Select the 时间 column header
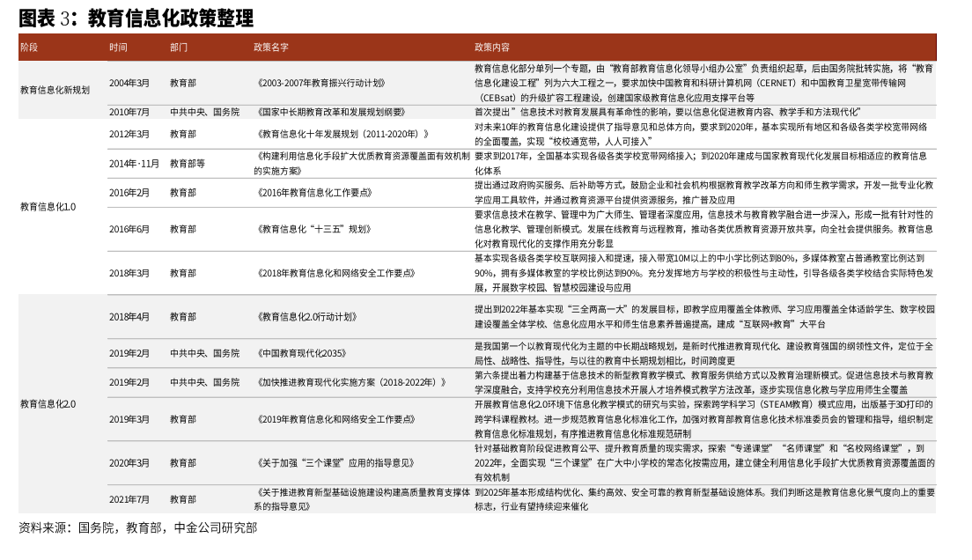The width and height of the screenshot is (972, 560). click(x=118, y=48)
